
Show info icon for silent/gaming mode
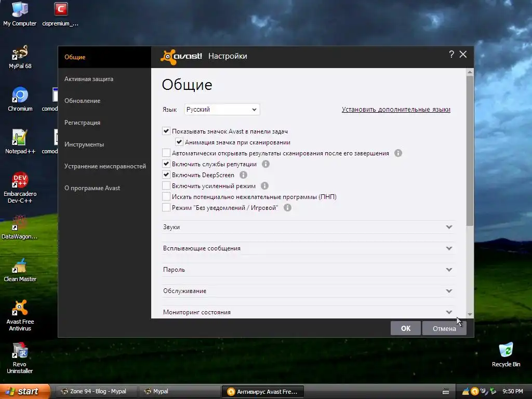click(x=287, y=207)
